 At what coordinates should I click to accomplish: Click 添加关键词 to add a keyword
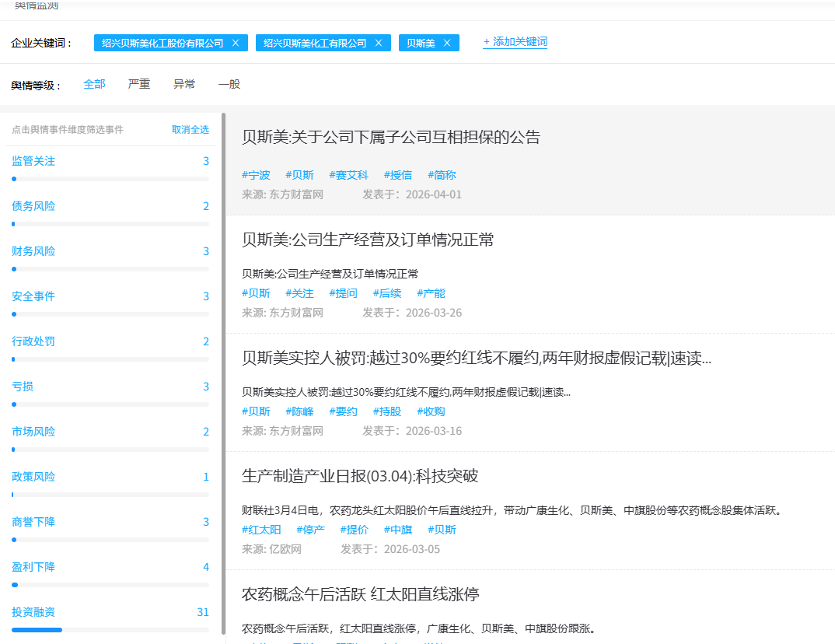tap(515, 42)
